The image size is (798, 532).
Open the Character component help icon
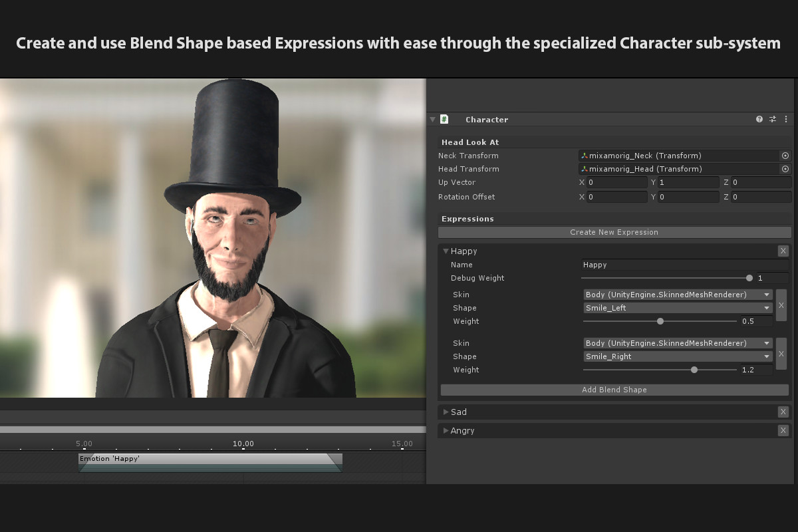click(759, 120)
